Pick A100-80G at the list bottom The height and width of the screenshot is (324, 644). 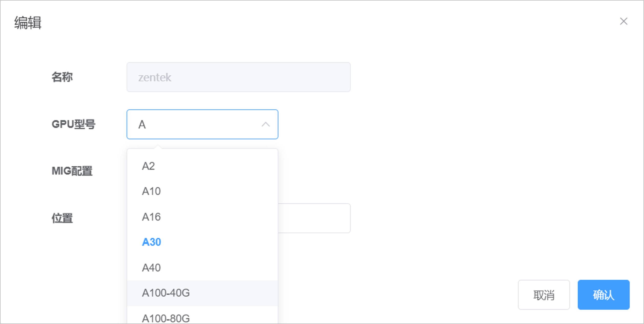pyautogui.click(x=202, y=317)
